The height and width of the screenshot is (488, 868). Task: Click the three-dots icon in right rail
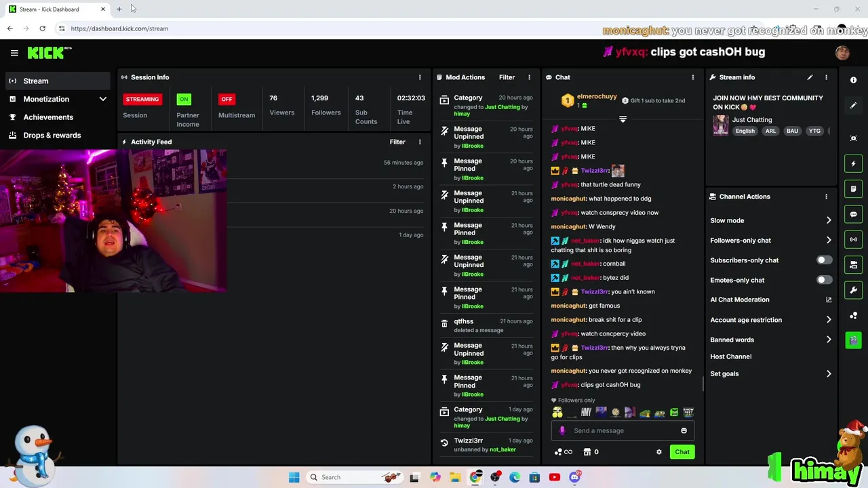(854, 315)
